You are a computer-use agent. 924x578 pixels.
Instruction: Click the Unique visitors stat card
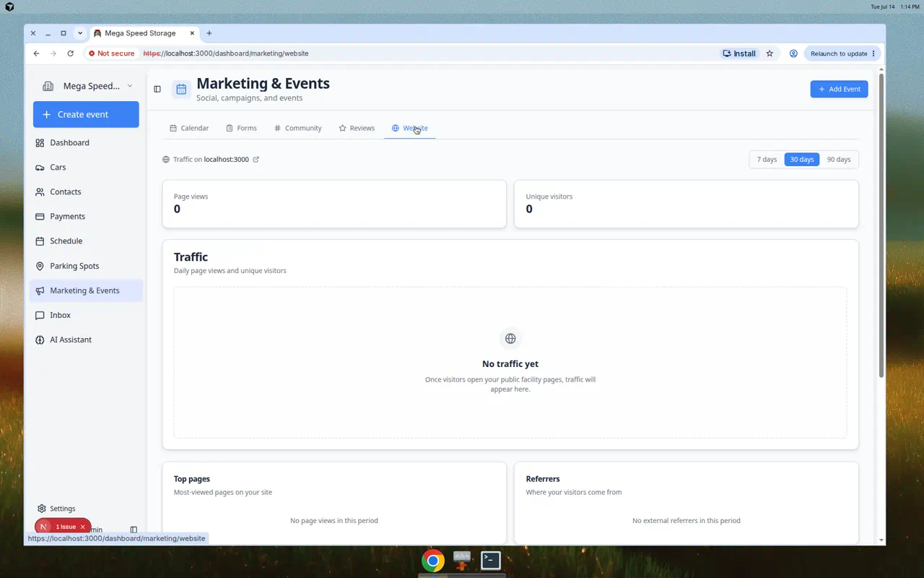tap(687, 204)
